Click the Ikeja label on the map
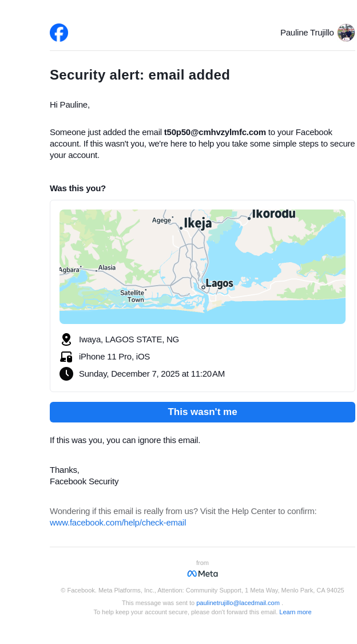The image size is (357, 644). point(197,223)
